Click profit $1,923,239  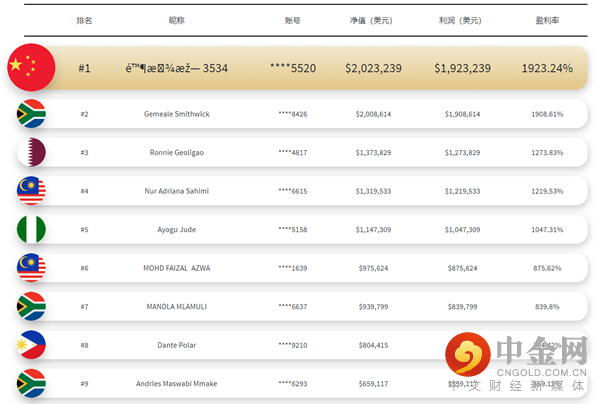[462, 68]
